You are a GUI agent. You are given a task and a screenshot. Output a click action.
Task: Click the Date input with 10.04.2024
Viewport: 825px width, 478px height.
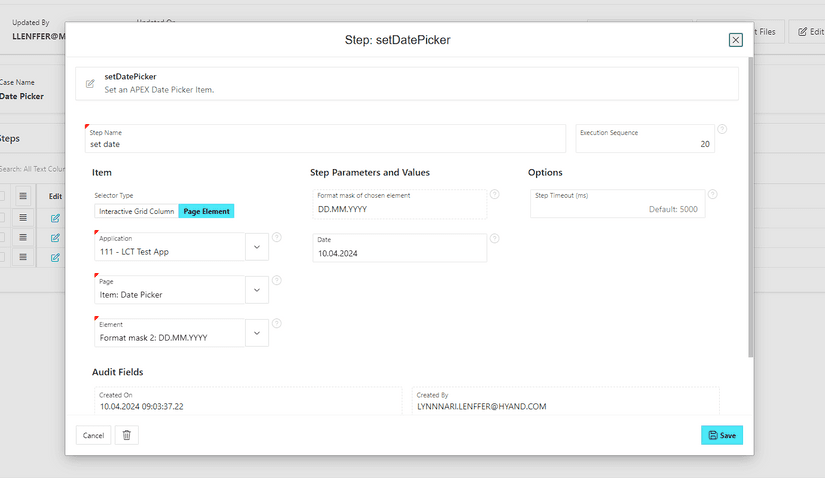pos(399,248)
